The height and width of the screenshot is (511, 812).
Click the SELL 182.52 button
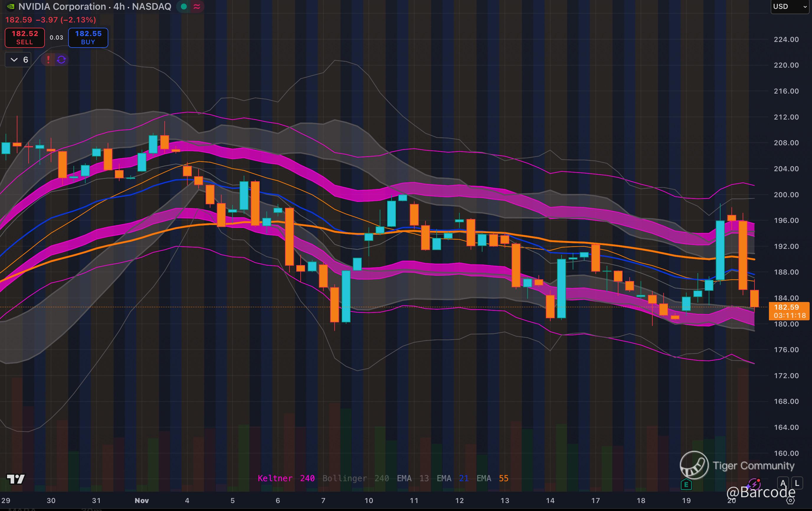pos(24,37)
